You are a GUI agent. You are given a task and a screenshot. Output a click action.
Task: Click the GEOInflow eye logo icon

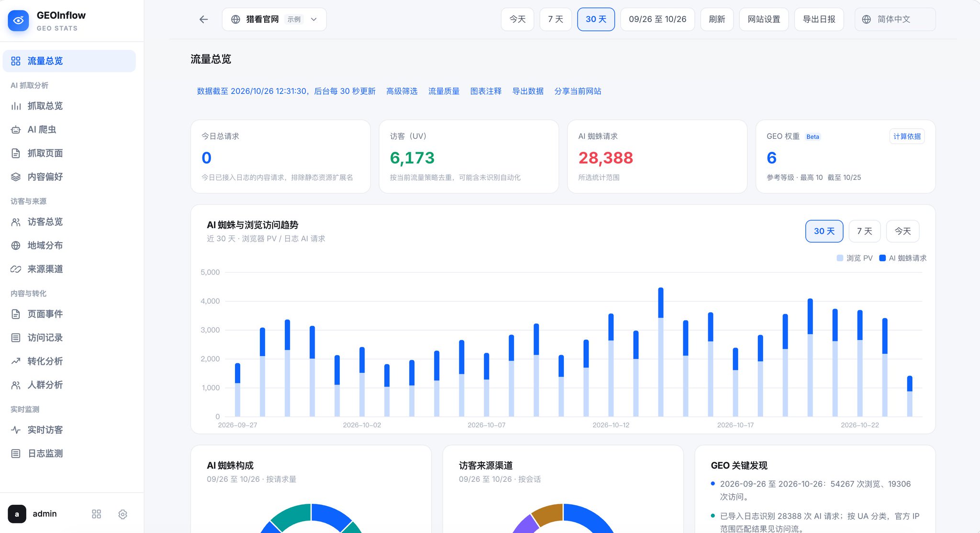(x=18, y=21)
